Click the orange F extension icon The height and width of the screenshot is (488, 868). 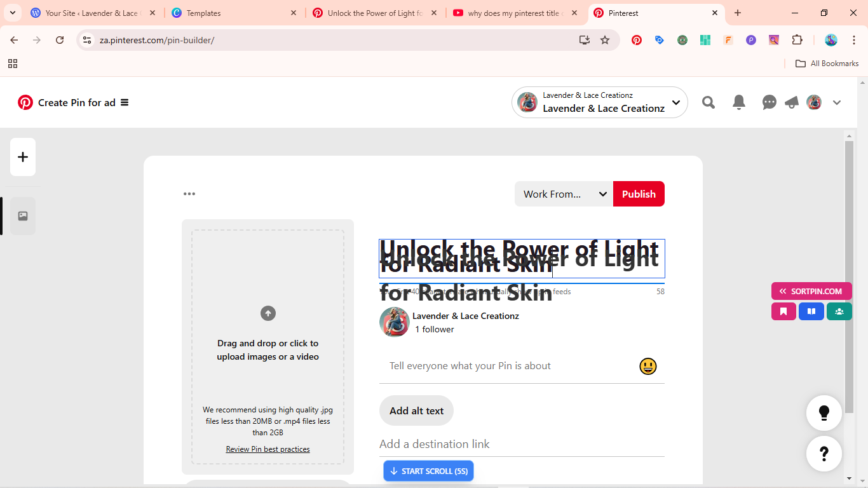point(728,40)
